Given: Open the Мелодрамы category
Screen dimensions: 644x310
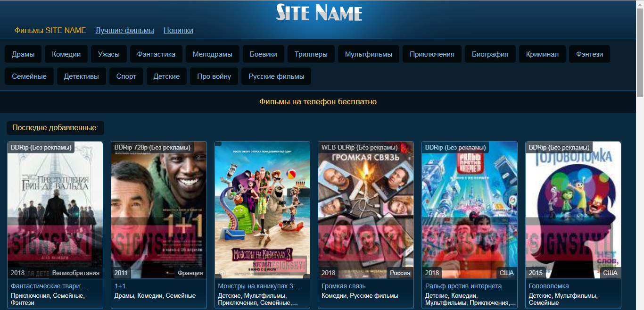Looking at the screenshot, I should pos(213,54).
